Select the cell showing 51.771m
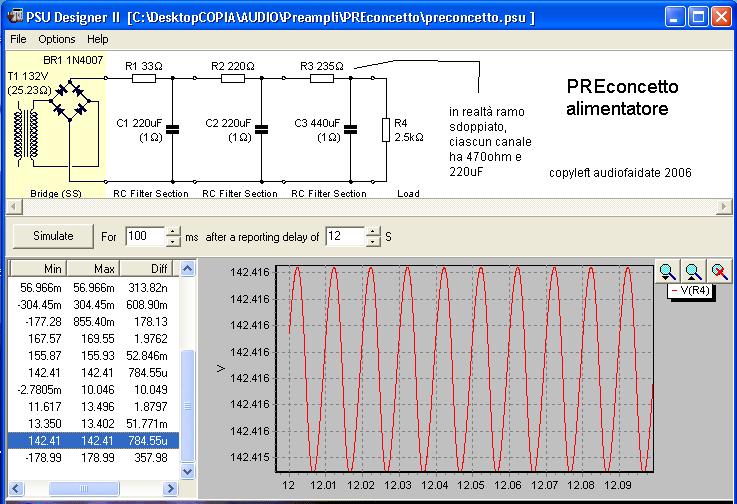The width and height of the screenshot is (737, 504). 146,424
